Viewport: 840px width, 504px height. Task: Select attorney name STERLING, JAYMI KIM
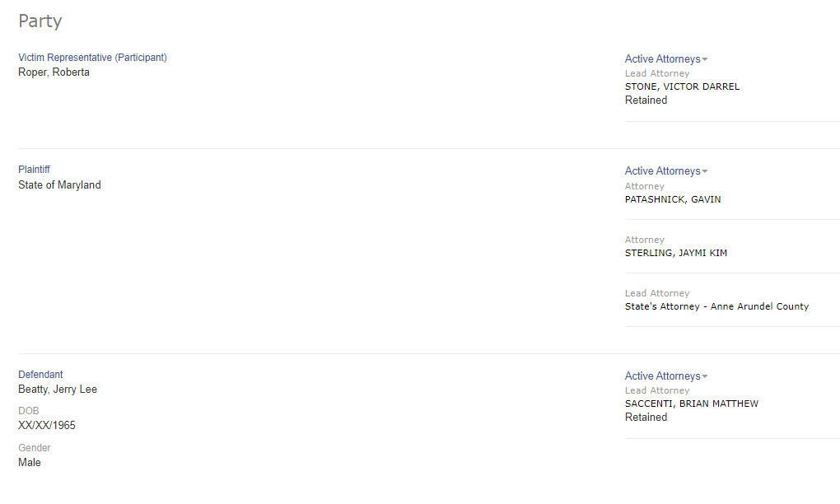point(675,253)
